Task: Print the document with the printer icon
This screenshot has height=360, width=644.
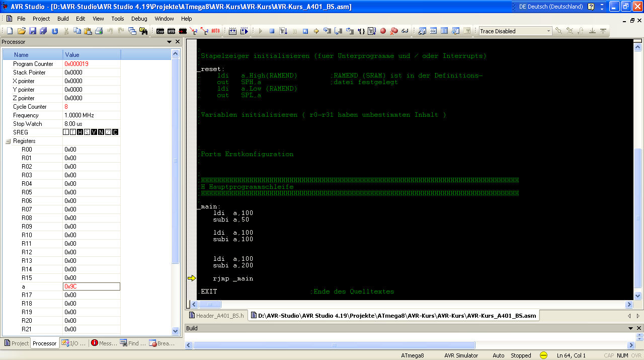Action: [x=99, y=31]
